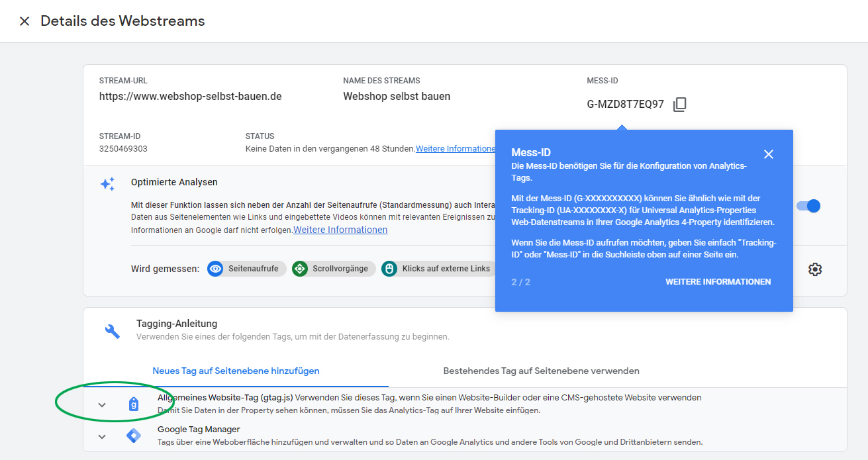
Task: Click the Stream-ID value 3250469303
Action: 123,149
